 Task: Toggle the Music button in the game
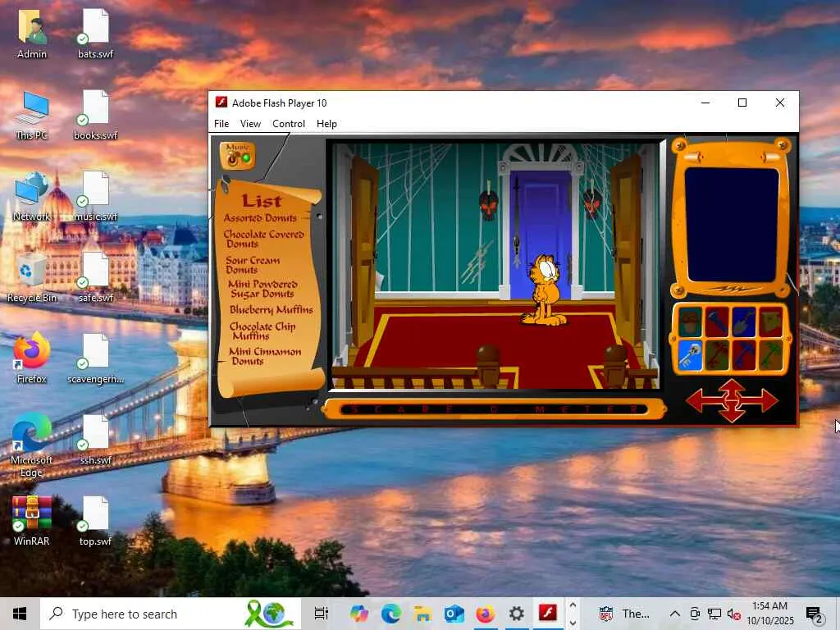tap(237, 155)
